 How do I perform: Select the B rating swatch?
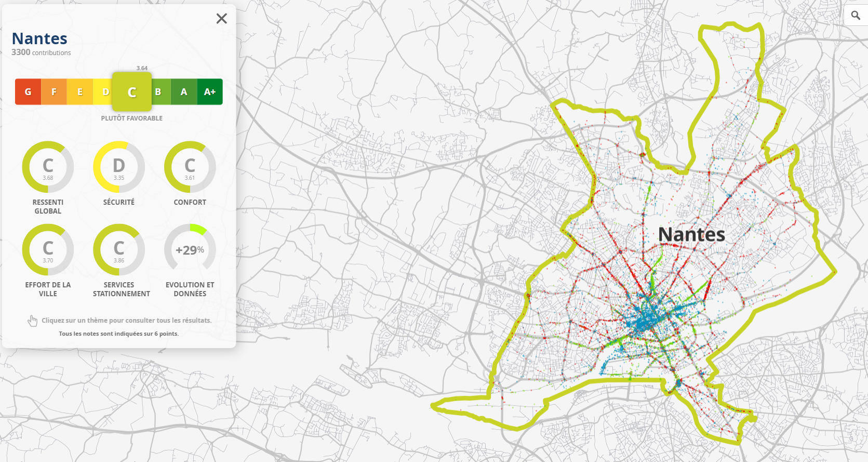point(161,92)
